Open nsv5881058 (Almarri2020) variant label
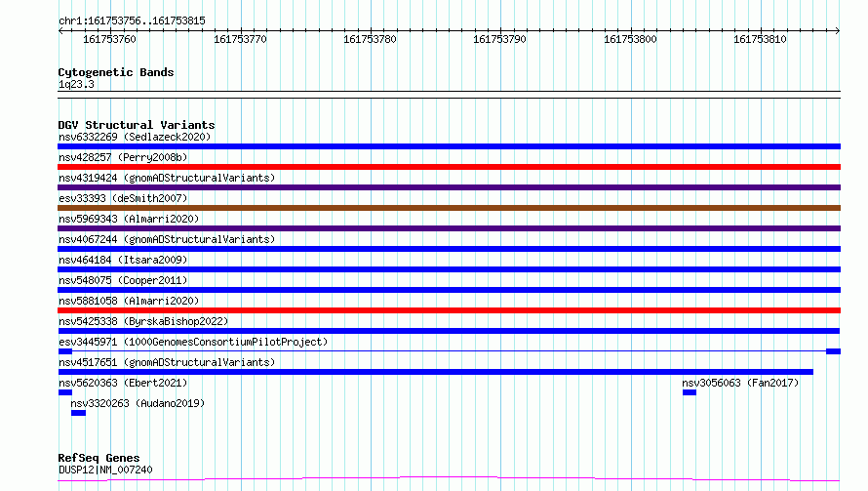868x491 pixels. click(x=129, y=301)
